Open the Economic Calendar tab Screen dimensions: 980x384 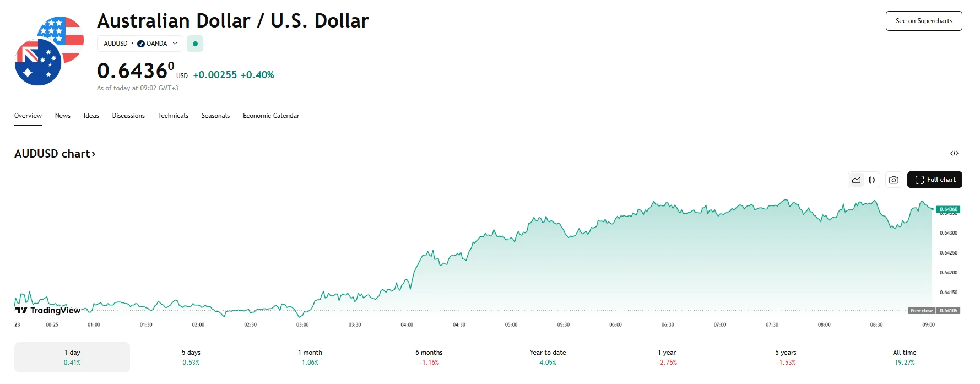tap(271, 116)
